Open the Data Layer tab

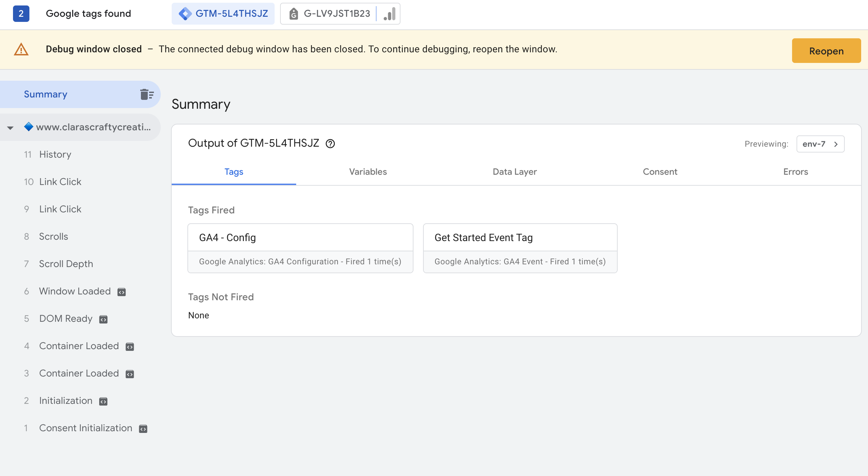tap(514, 172)
